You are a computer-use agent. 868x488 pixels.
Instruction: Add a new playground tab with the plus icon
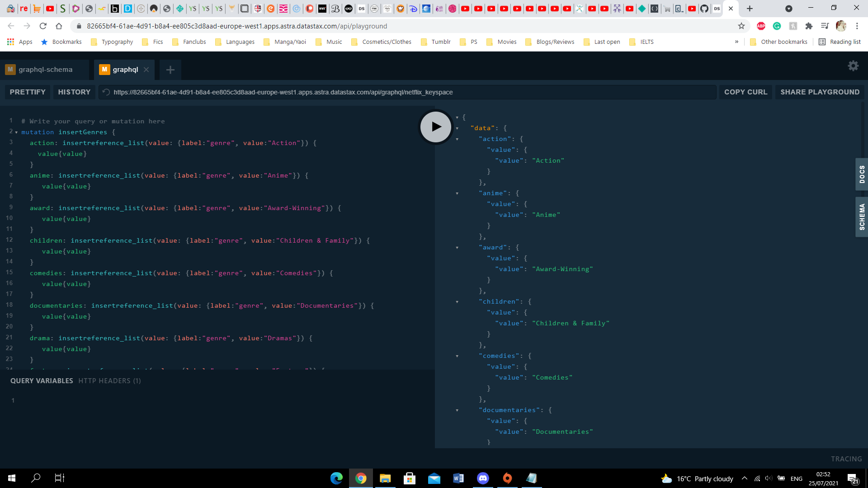coord(170,70)
